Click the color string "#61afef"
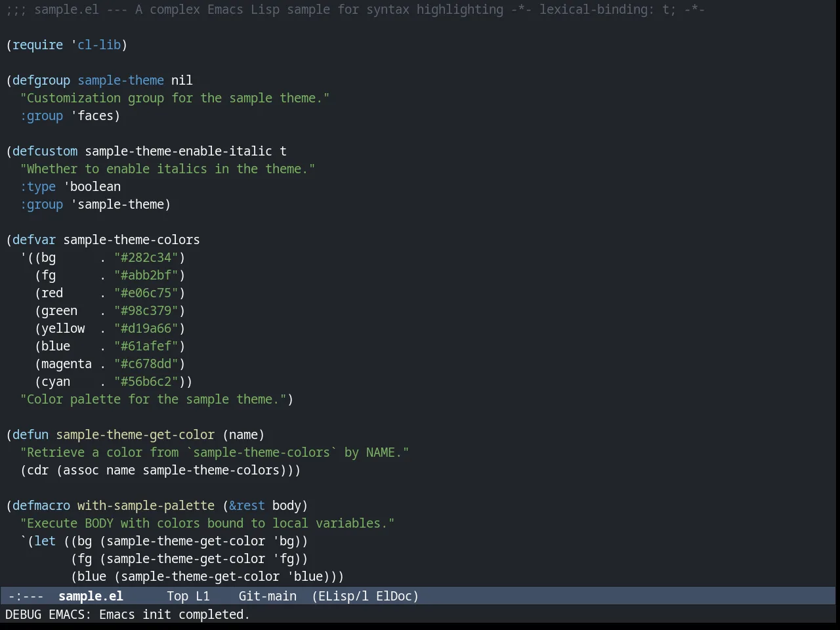This screenshot has height=630, width=840. tap(146, 346)
